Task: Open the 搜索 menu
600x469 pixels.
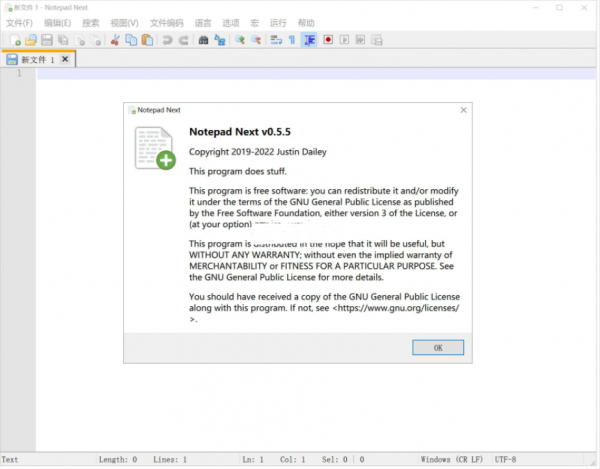Action: [x=91, y=23]
